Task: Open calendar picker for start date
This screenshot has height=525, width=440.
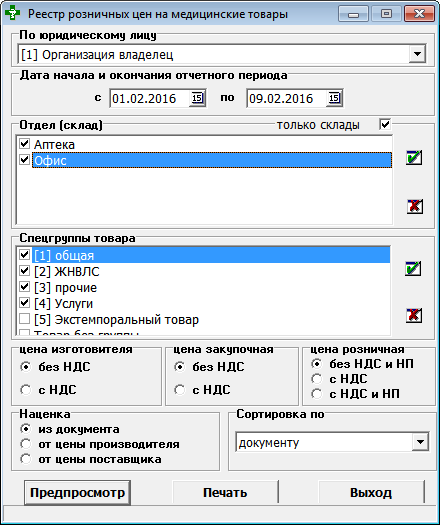Action: pos(197,98)
